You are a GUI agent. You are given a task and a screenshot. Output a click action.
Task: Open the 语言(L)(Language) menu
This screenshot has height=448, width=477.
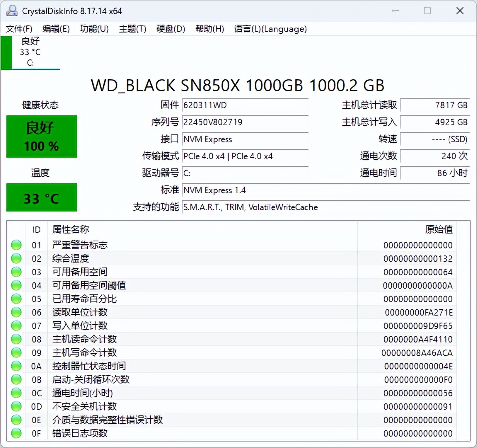[270, 29]
